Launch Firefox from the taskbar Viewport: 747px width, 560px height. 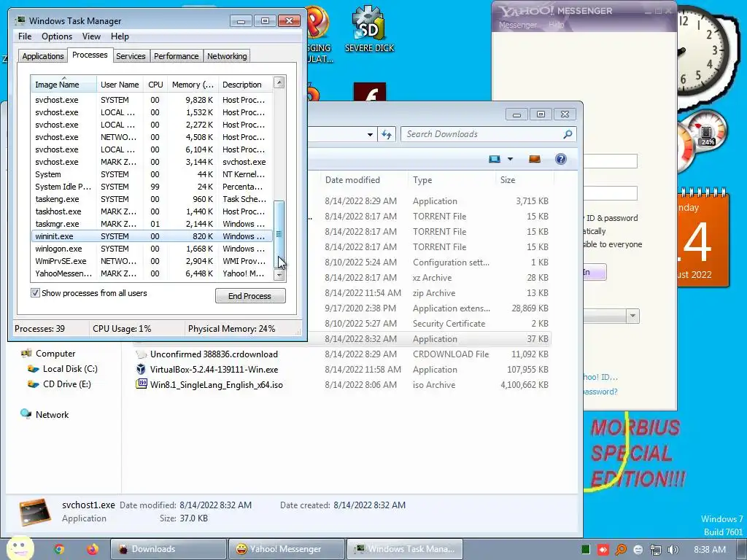coord(93,549)
